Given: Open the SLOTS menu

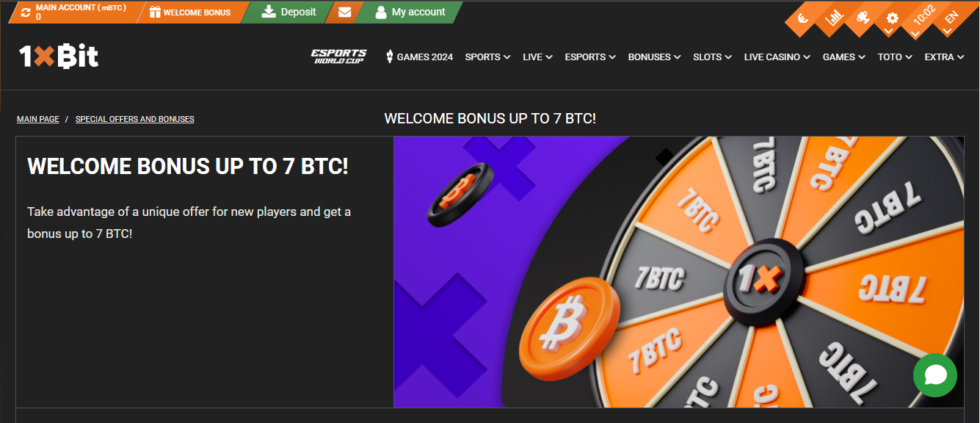Looking at the screenshot, I should click(712, 57).
